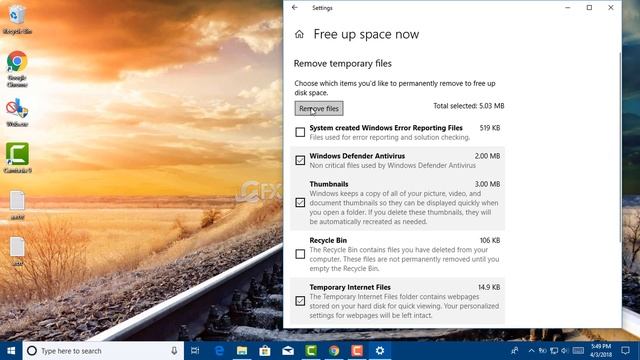Minimize the Settings window
This screenshot has height=360, width=640.
coord(567,7)
